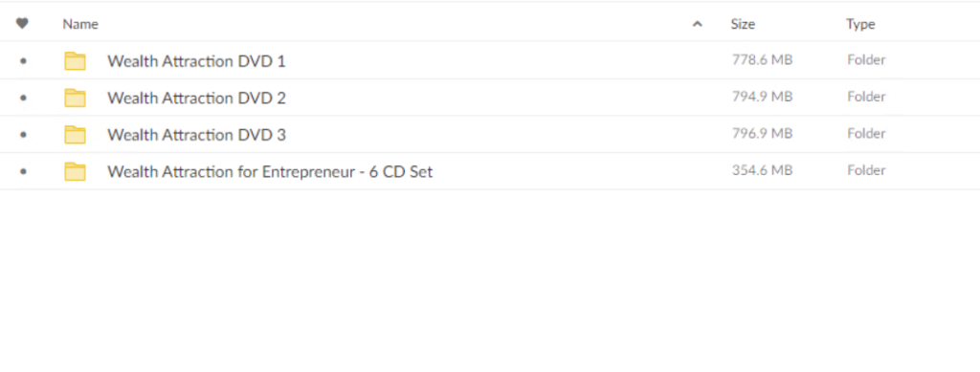Image resolution: width=980 pixels, height=372 pixels.
Task: Open the Wealth Attraction DVD 3 folder icon
Action: click(x=75, y=134)
